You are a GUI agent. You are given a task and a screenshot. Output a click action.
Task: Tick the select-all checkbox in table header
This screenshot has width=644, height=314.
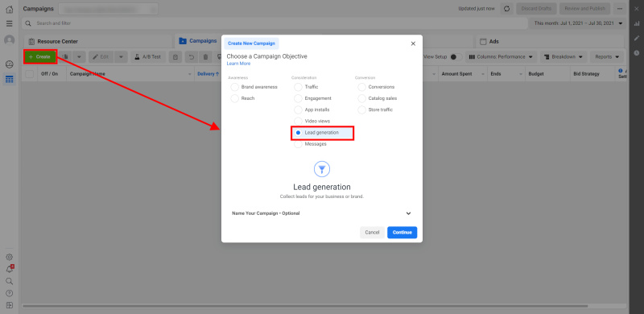30,74
